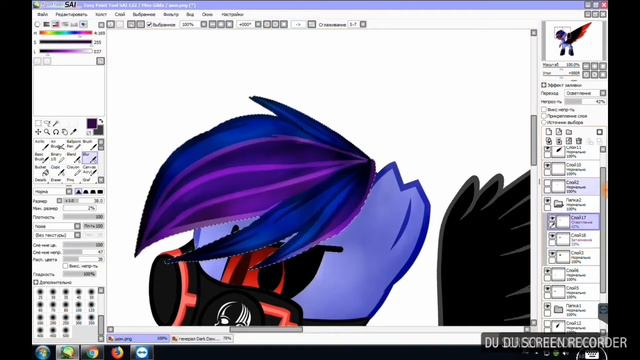The width and height of the screenshot is (640, 360).
Task: Select the Eyedropper color picker tool
Action: 73,132
